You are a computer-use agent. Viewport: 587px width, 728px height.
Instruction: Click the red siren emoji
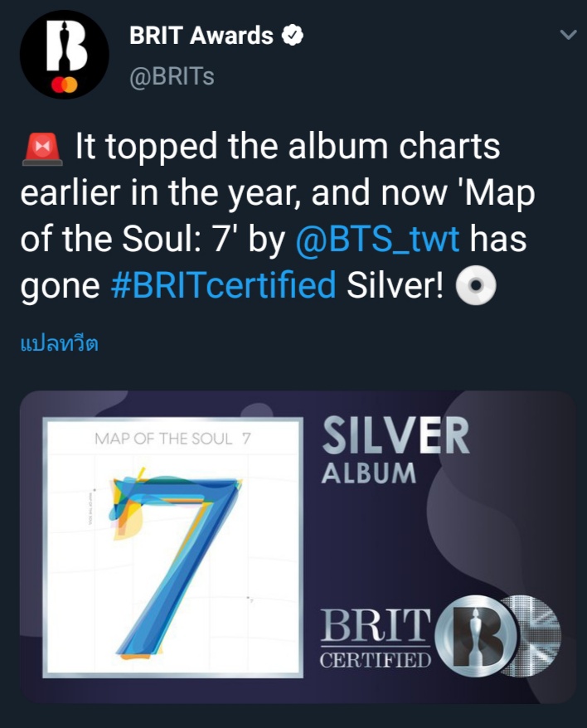pyautogui.click(x=40, y=148)
